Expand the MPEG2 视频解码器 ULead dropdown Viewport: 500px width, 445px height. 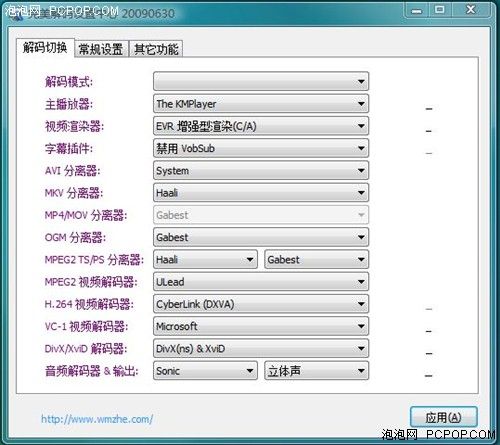tap(261, 282)
